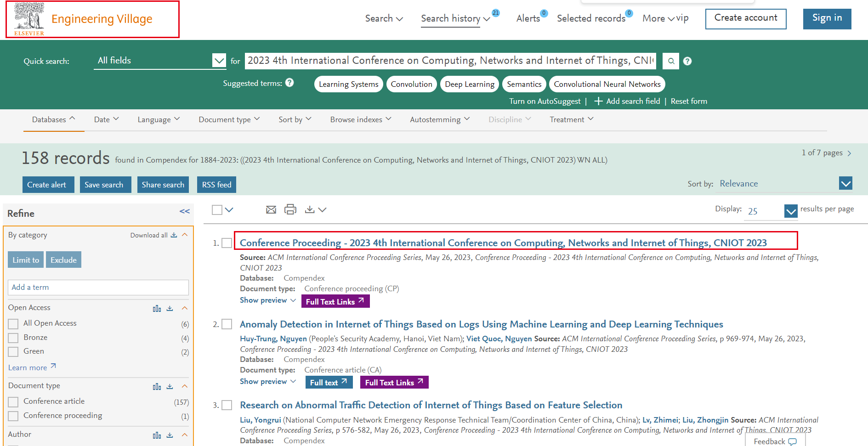This screenshot has width=868, height=446.
Task: Open the Document type filter tab
Action: [229, 119]
